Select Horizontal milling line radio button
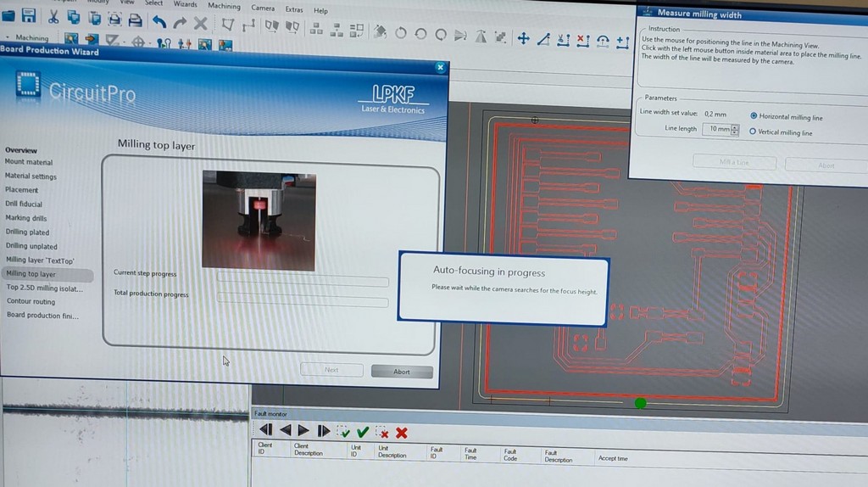This screenshot has width=868, height=487. click(754, 115)
